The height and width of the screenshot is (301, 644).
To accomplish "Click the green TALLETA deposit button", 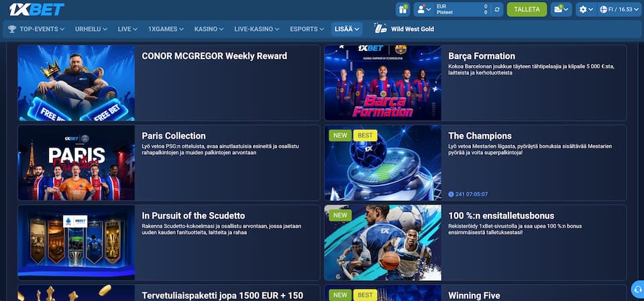I will coord(527,9).
